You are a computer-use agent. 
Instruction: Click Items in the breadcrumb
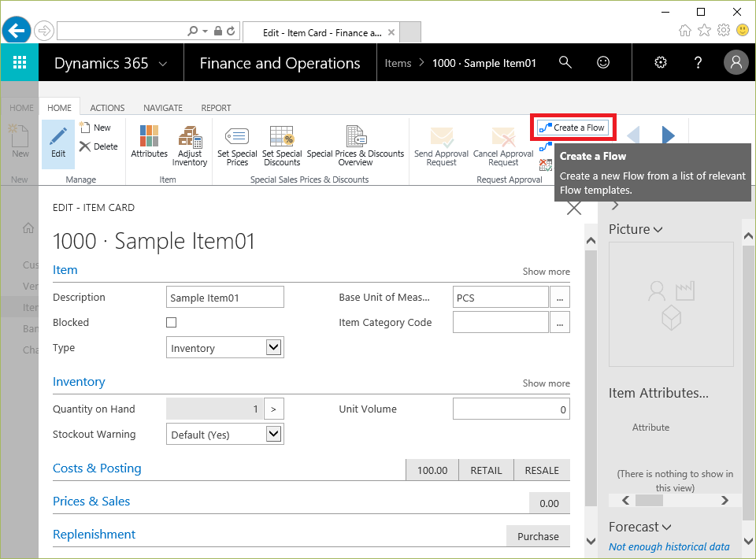(398, 63)
